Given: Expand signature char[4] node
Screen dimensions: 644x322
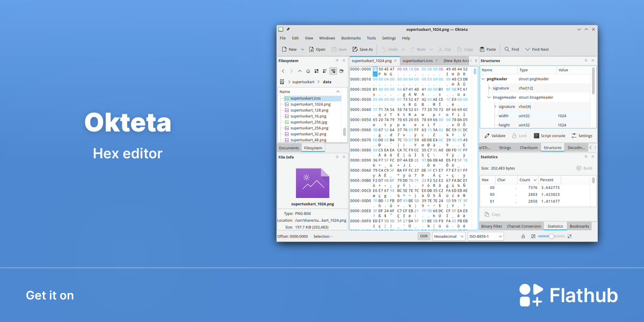Looking at the screenshot, I should 495,106.
